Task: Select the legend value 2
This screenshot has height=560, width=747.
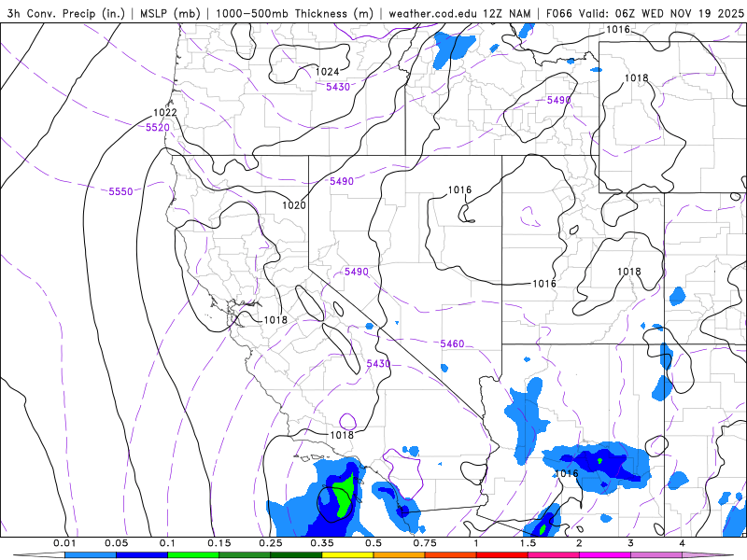Action: click(x=579, y=543)
